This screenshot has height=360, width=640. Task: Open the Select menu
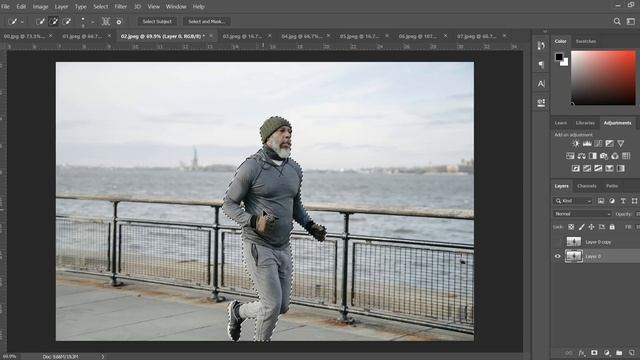100,7
